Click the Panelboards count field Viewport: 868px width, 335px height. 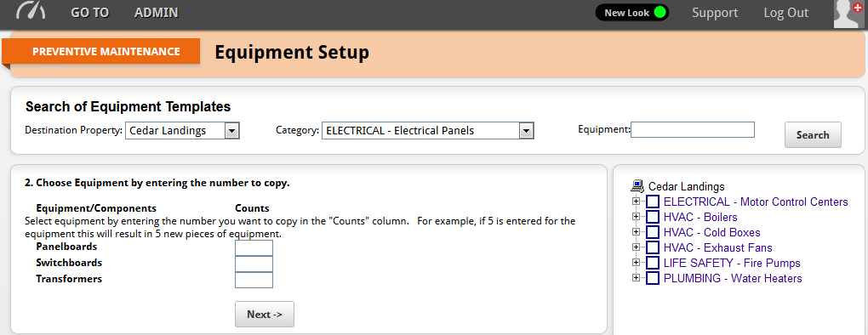point(254,247)
